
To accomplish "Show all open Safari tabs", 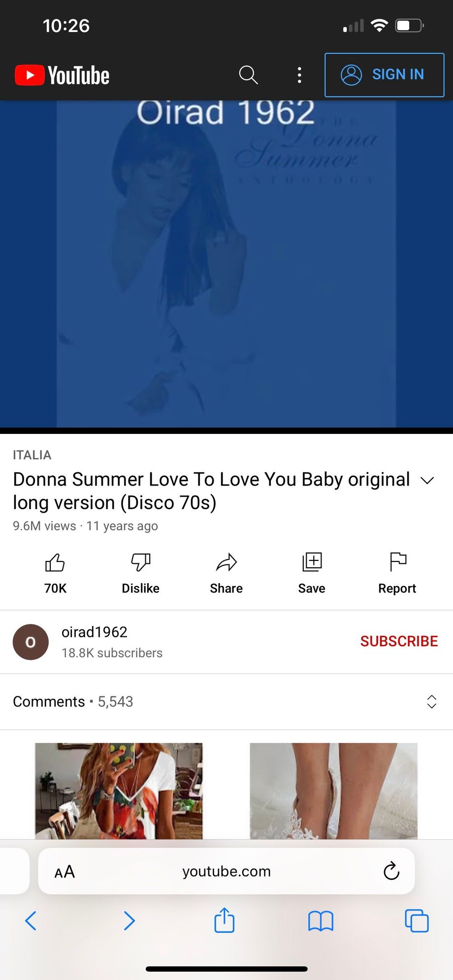I will [x=417, y=920].
